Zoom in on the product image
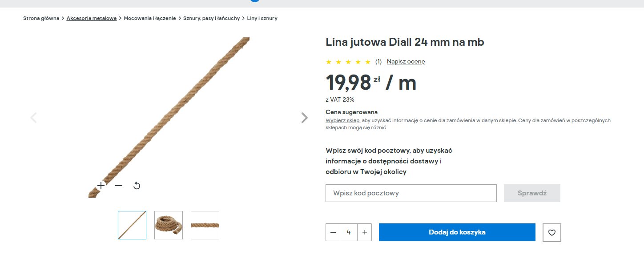This screenshot has height=262, width=644. point(101,186)
